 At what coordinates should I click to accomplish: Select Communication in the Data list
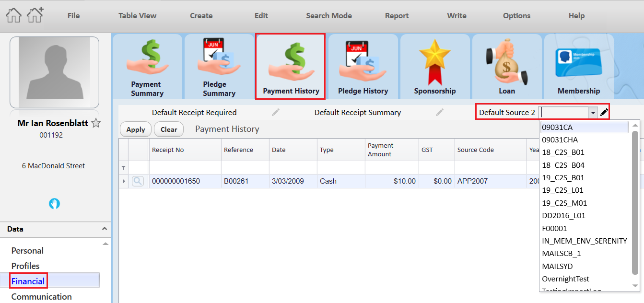click(42, 297)
